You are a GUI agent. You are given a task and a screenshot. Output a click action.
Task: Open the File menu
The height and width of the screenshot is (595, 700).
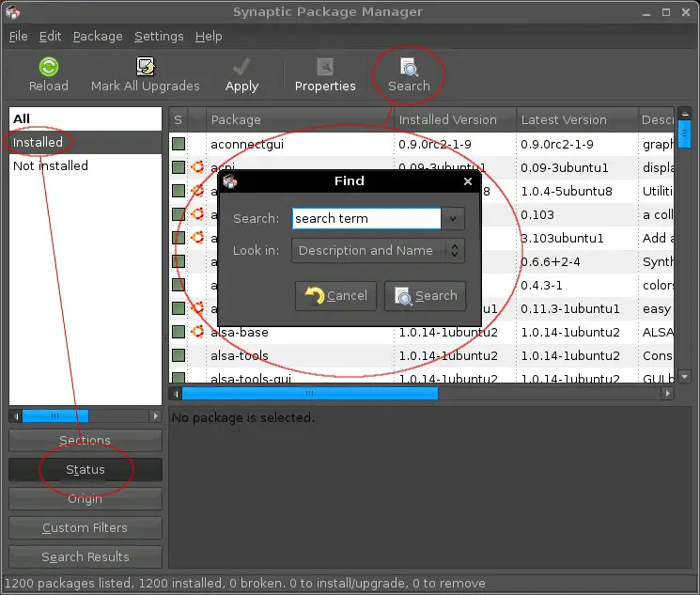click(18, 36)
